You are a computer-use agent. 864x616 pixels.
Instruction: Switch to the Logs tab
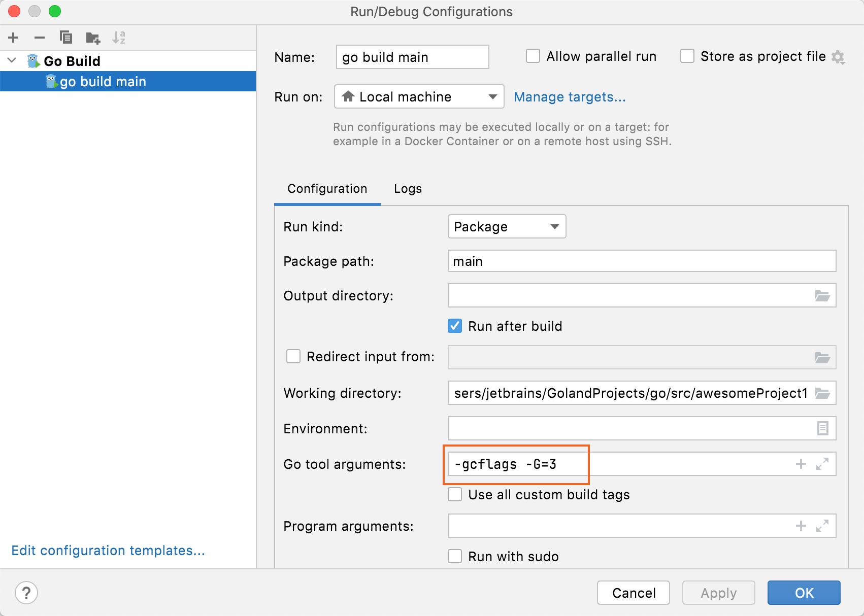click(x=408, y=188)
